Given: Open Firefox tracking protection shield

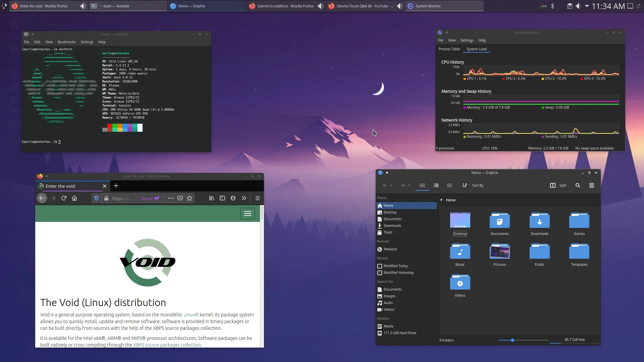Looking at the screenshot, I should coord(97,198).
